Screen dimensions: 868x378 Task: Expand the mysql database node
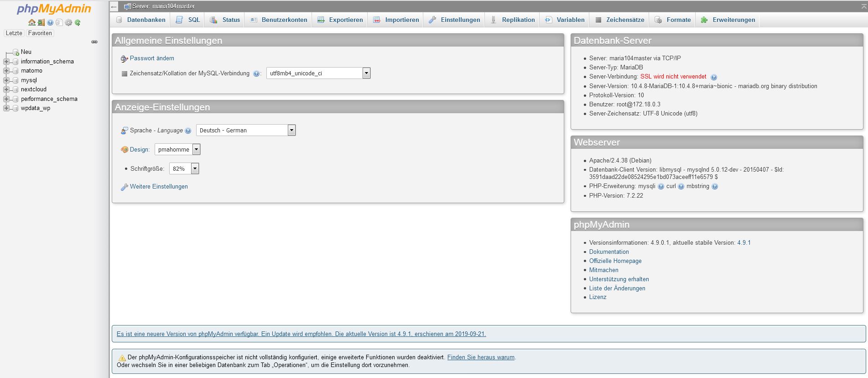tap(6, 80)
